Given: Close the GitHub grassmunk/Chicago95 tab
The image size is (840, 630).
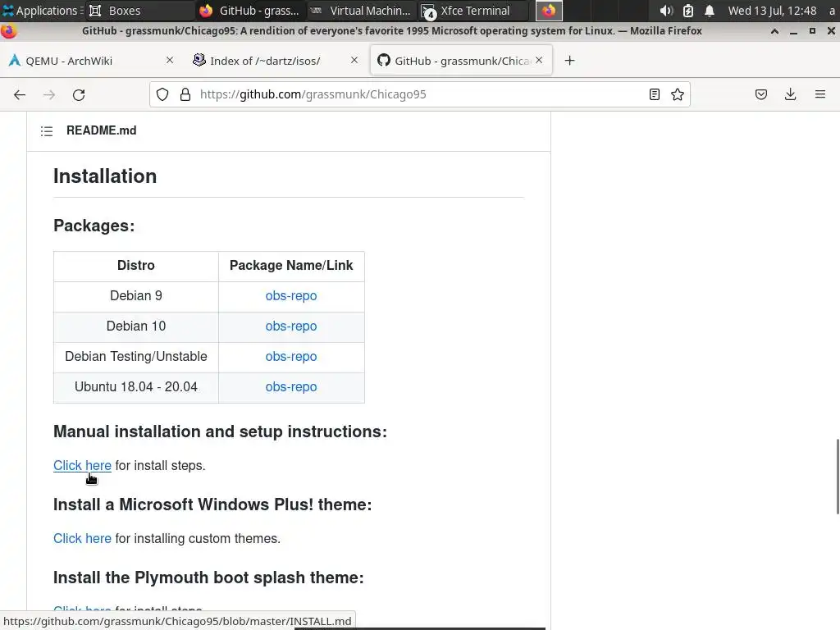Looking at the screenshot, I should [x=539, y=61].
